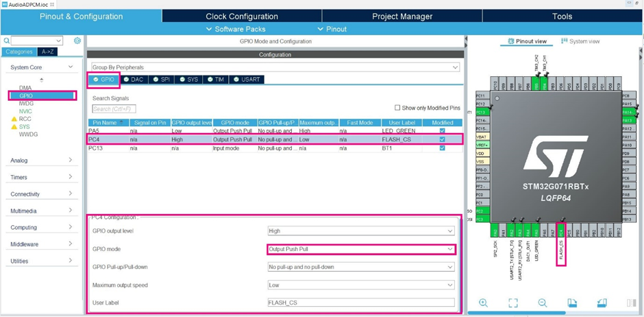
Task: Open the Pinout menu
Action: coord(332,30)
